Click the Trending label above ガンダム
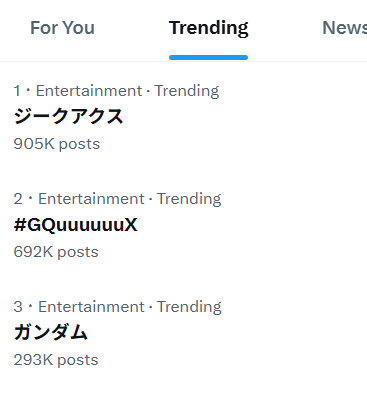 click(x=189, y=307)
